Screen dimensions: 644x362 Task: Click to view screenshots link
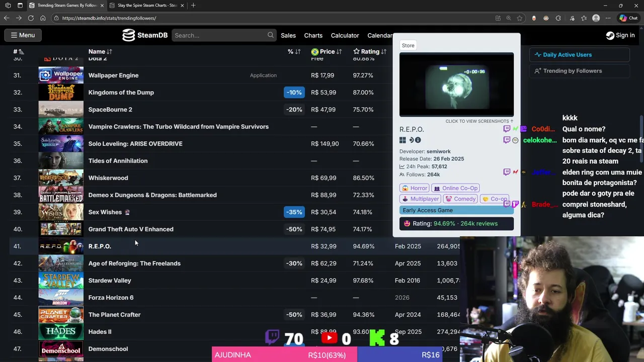[x=479, y=121]
